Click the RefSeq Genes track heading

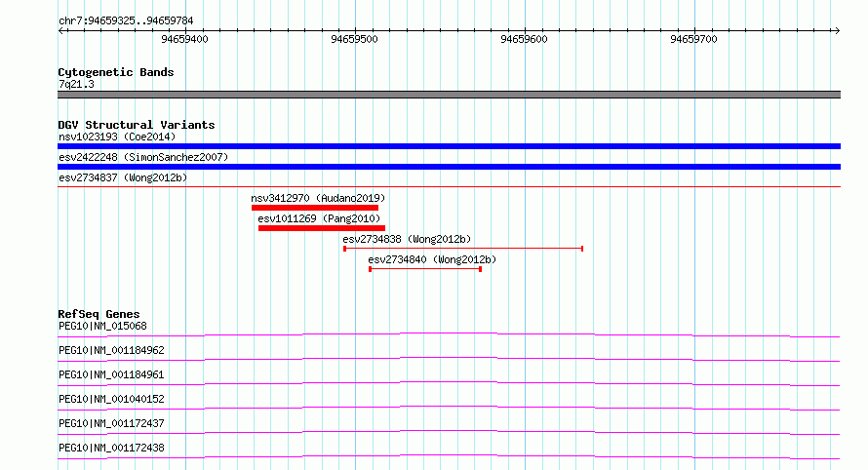pos(99,314)
